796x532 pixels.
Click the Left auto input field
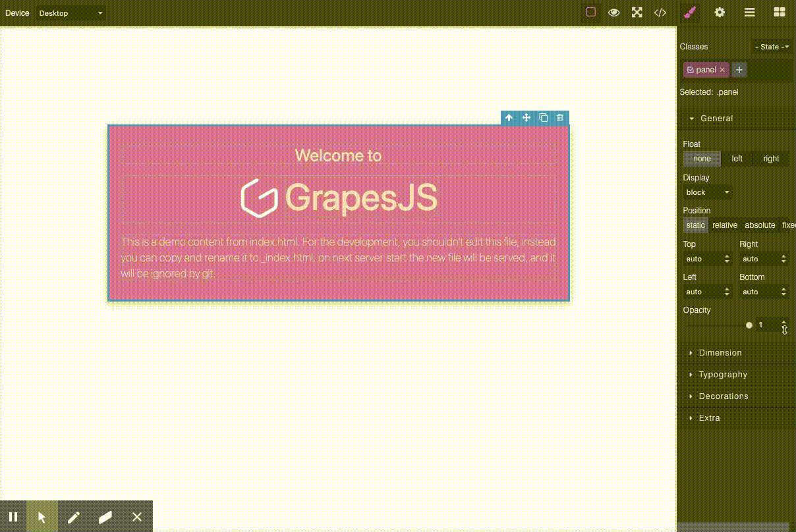point(702,292)
